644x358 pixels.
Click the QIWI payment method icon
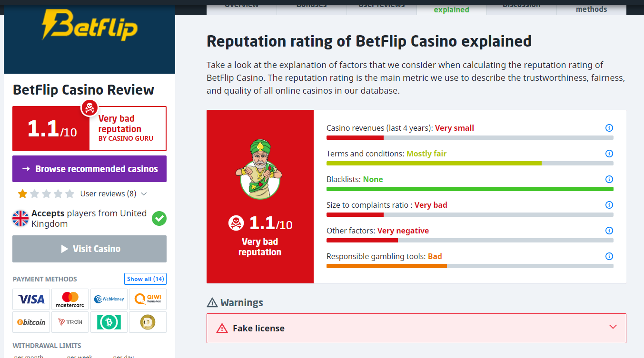(148, 299)
